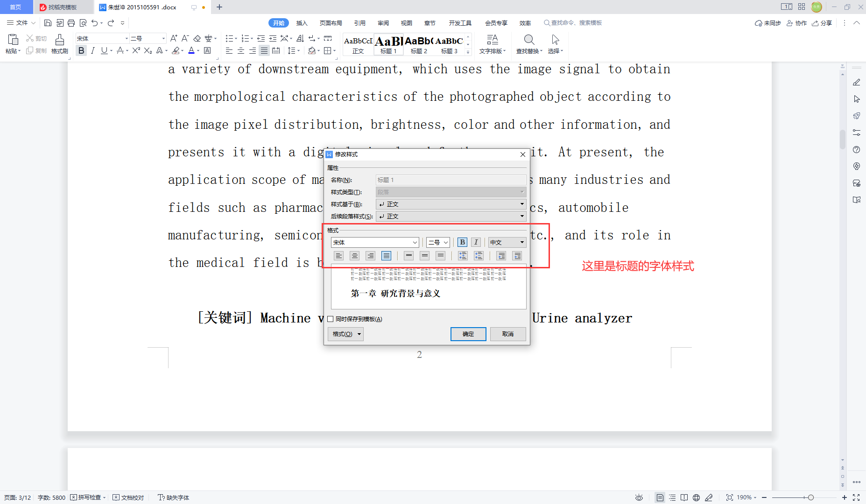866x504 pixels.
Task: Click the Print Preview icon
Action: [x=83, y=23]
